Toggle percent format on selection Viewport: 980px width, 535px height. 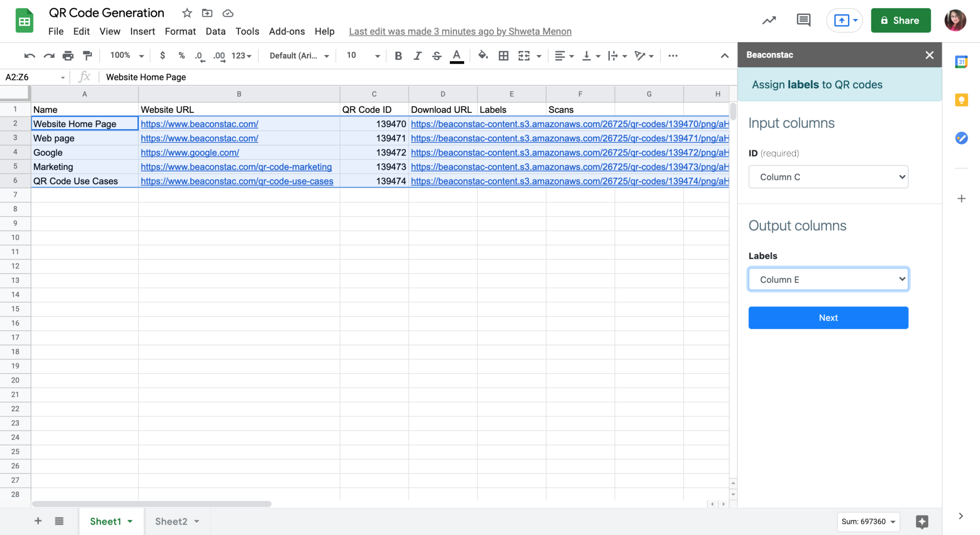(181, 55)
